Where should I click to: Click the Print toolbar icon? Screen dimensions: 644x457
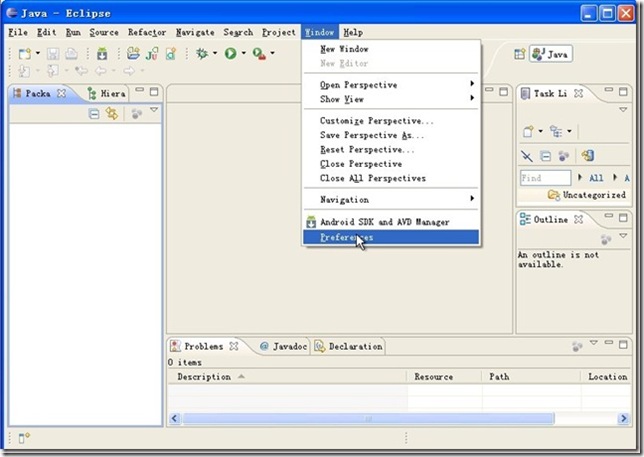pos(71,54)
